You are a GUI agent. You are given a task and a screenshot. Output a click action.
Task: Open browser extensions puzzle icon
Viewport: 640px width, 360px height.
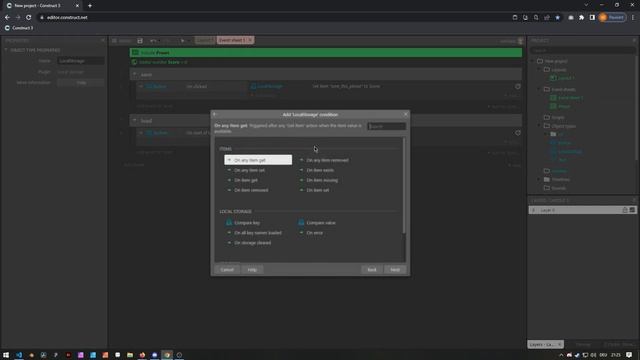point(581,18)
